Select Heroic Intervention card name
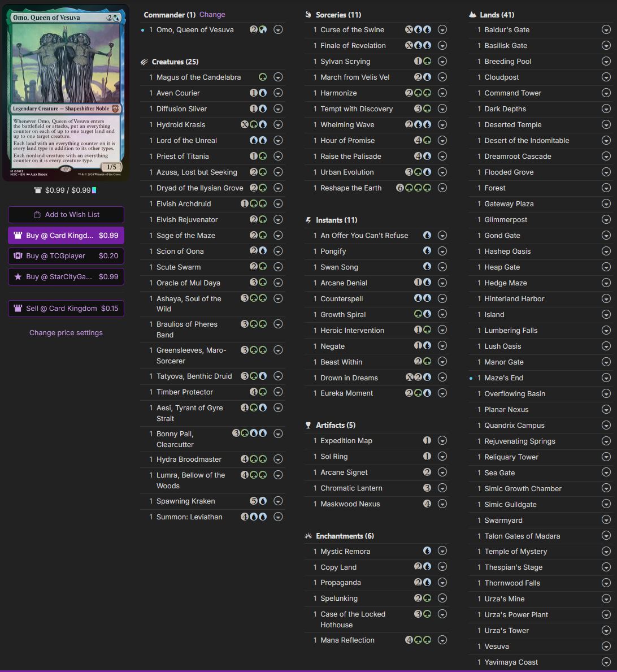The height and width of the screenshot is (672, 617). (x=352, y=330)
